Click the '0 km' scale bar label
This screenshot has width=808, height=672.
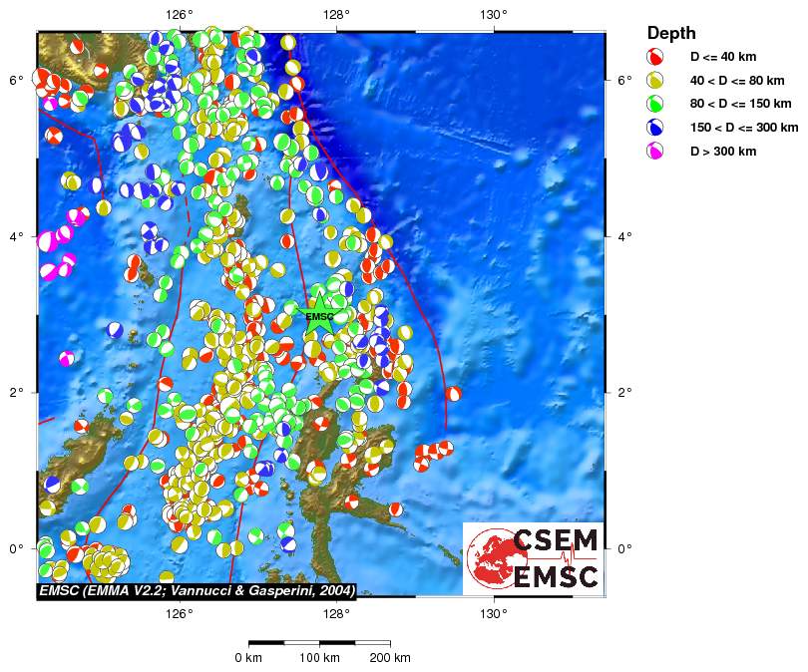(x=248, y=658)
